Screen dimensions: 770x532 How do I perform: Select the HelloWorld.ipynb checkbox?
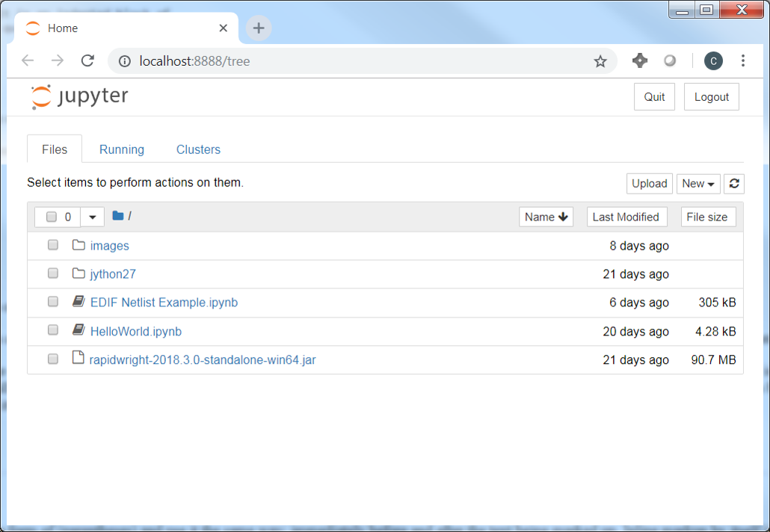(x=53, y=330)
